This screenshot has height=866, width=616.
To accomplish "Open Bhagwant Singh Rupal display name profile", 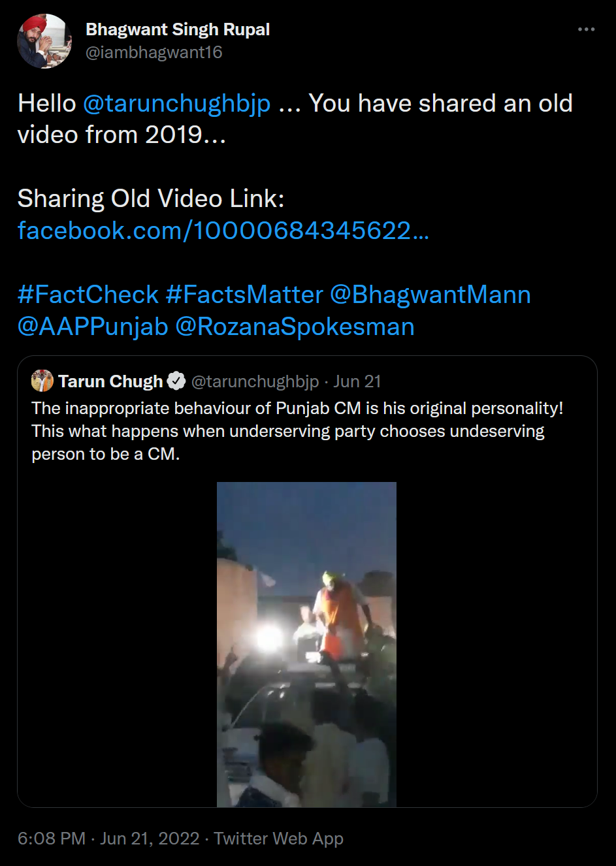I will tap(178, 29).
